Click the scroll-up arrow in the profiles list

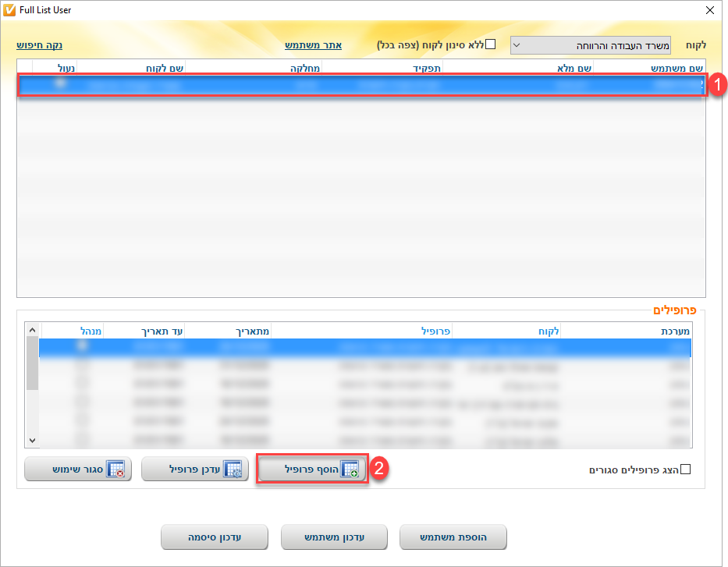point(32,331)
